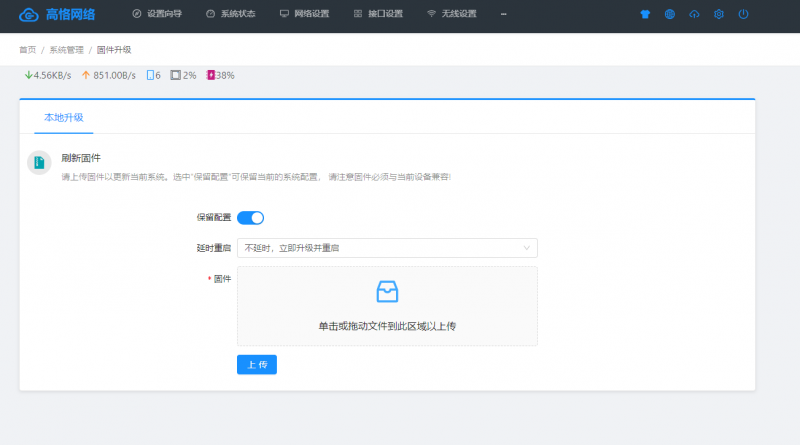800x445 pixels.
Task: Open the 延时重启 dropdown
Action: pyautogui.click(x=387, y=248)
